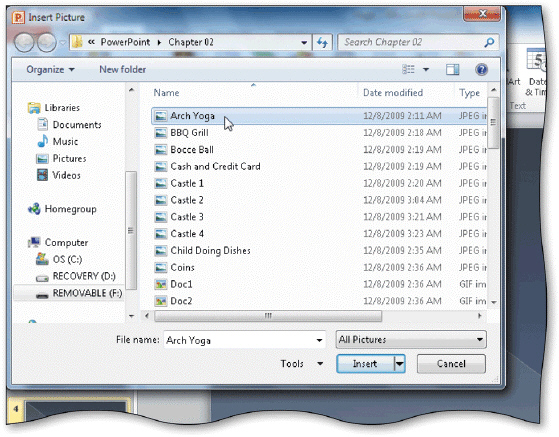Click the Homegroup icon
The width and height of the screenshot is (559, 437).
coord(34,209)
